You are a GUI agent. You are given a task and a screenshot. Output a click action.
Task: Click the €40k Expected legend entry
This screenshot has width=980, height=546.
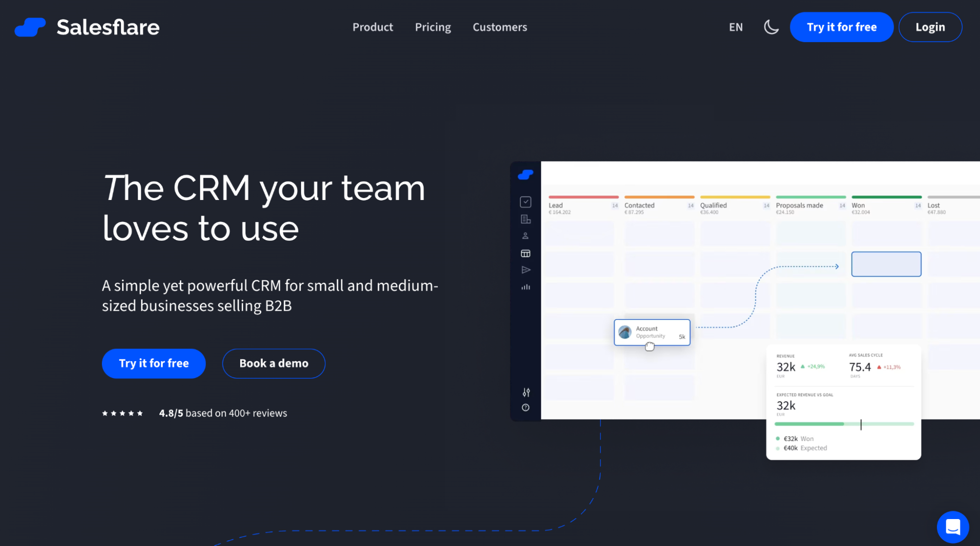coord(802,448)
